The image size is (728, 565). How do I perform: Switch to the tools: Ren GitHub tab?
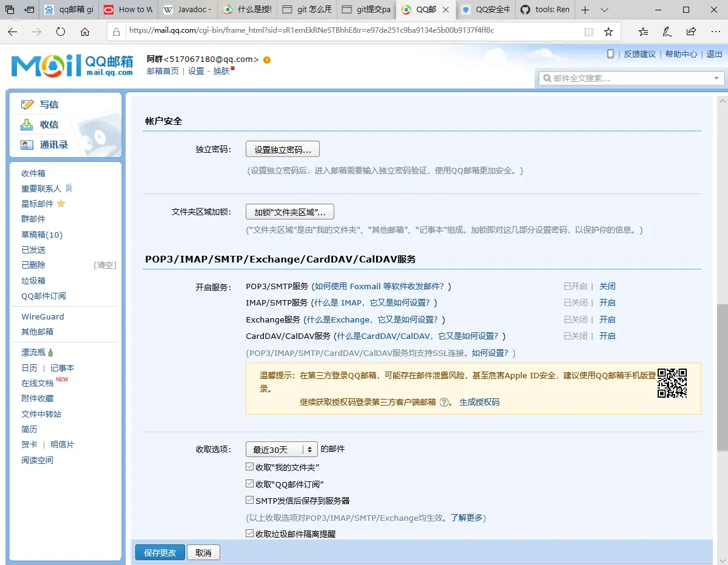tap(545, 10)
